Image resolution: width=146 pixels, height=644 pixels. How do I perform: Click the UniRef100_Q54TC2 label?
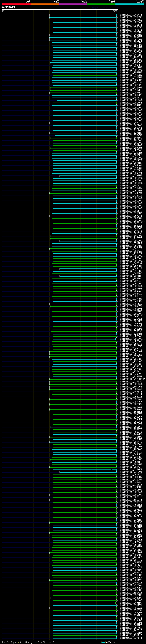coord(131,105)
